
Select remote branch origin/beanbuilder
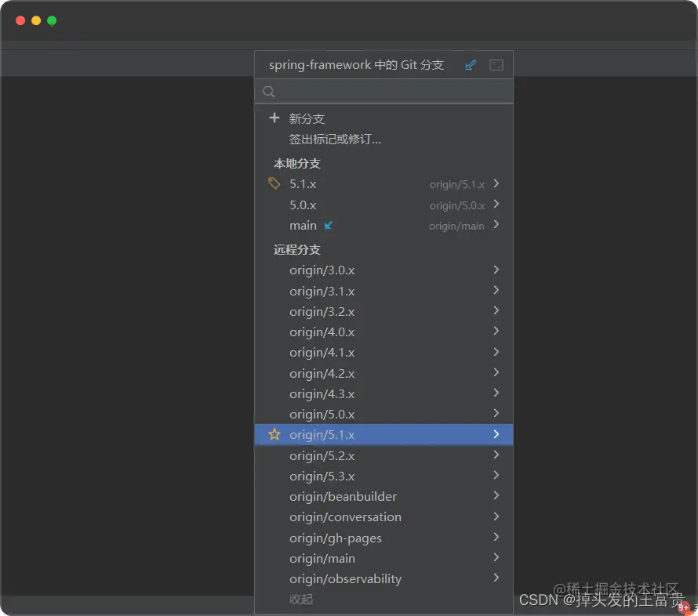click(343, 497)
